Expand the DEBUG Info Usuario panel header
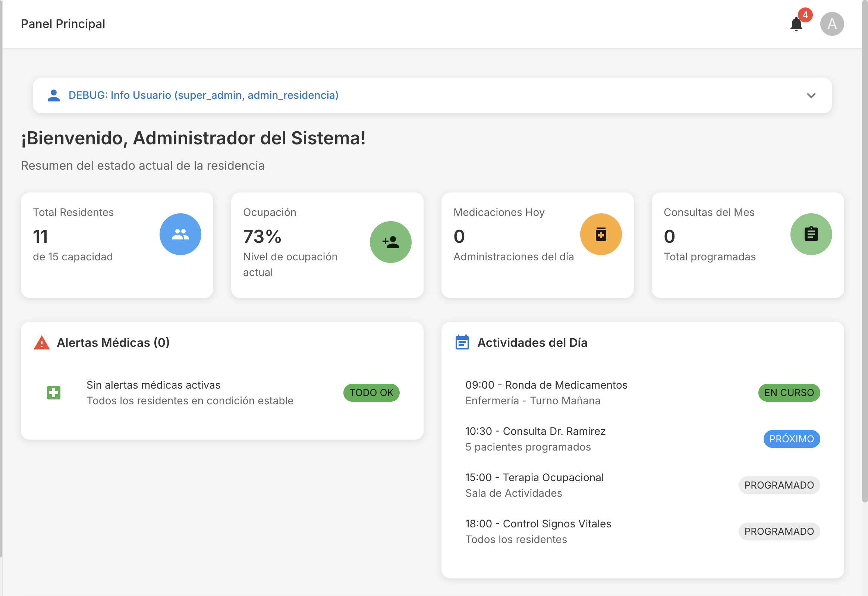This screenshot has height=596, width=868. click(204, 95)
